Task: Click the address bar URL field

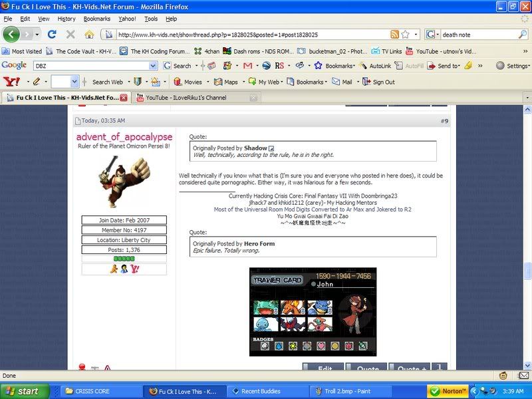Action: [253, 35]
